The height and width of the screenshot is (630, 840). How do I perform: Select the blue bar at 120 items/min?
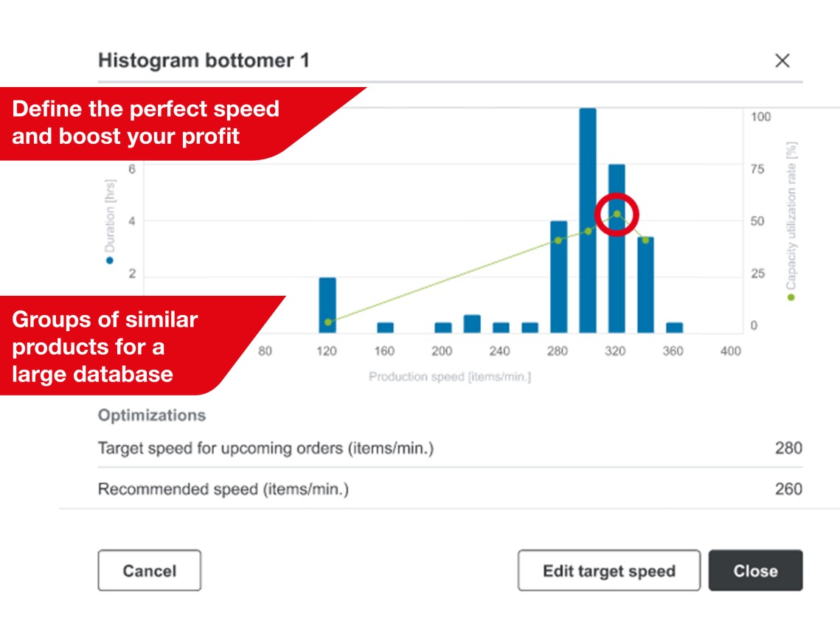click(x=327, y=305)
